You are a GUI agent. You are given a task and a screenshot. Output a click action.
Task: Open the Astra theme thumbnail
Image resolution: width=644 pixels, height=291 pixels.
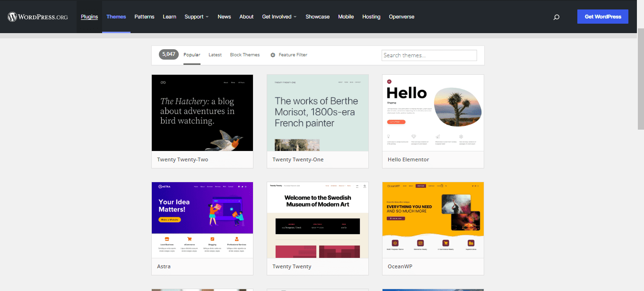[202, 220]
